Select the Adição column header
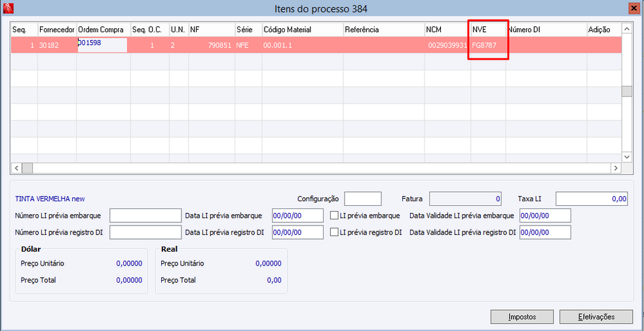The height and width of the screenshot is (331, 644). pyautogui.click(x=604, y=29)
